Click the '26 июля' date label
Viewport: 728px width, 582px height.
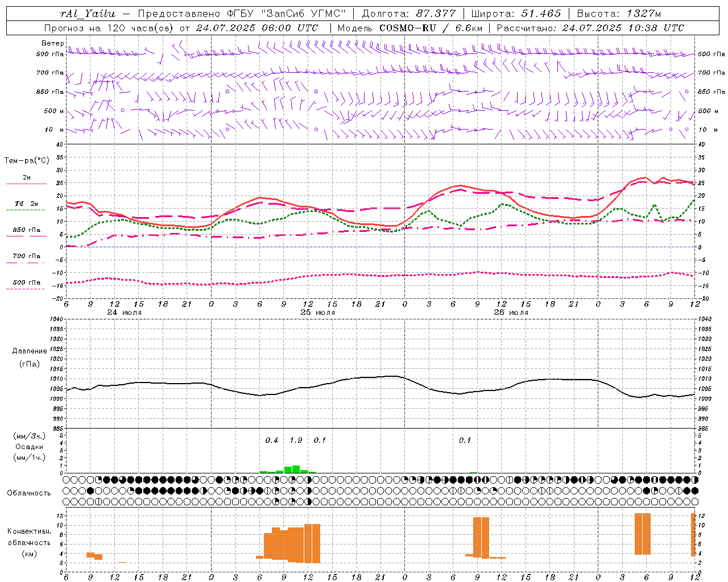(x=511, y=313)
